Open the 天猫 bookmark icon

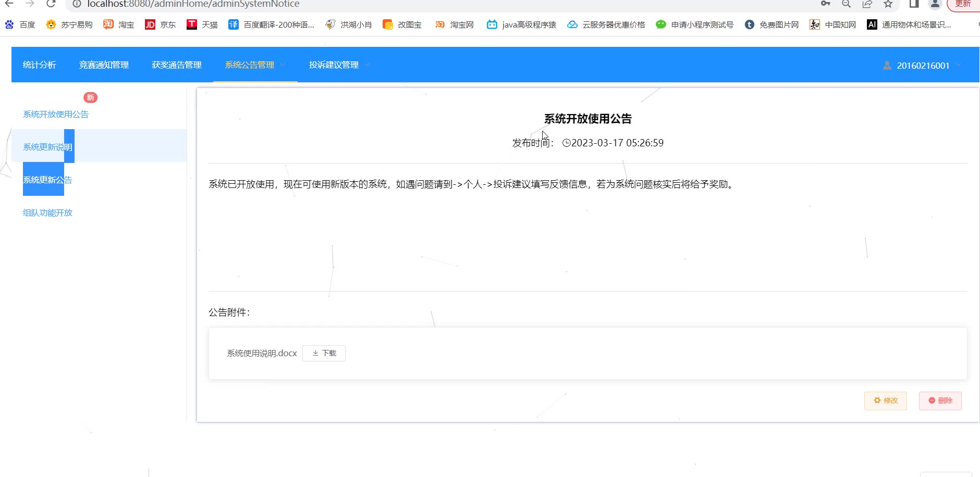click(192, 24)
